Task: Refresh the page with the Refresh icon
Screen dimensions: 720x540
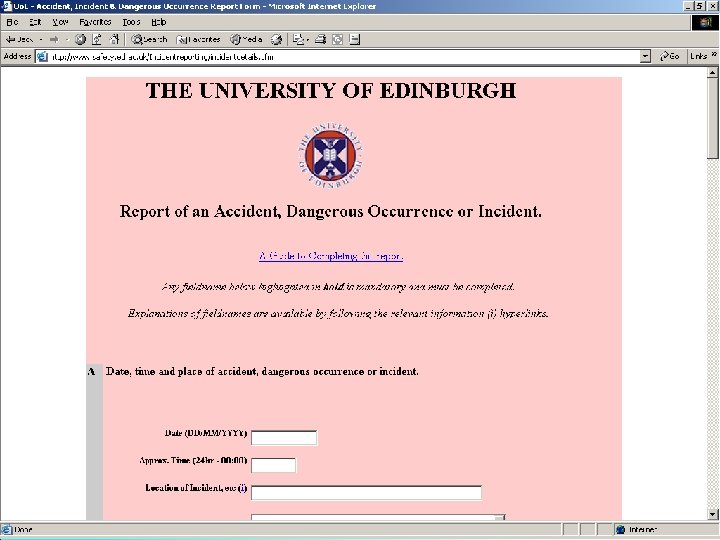Action: point(97,39)
